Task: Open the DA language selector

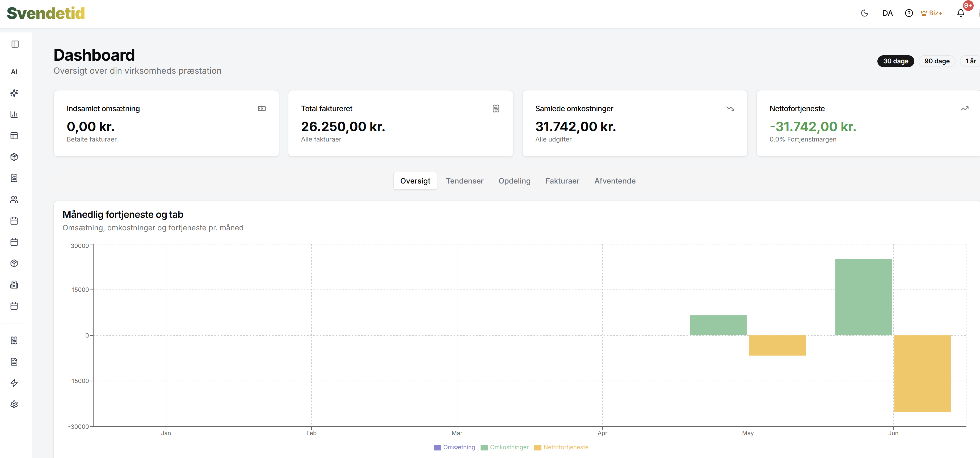Action: (x=887, y=13)
